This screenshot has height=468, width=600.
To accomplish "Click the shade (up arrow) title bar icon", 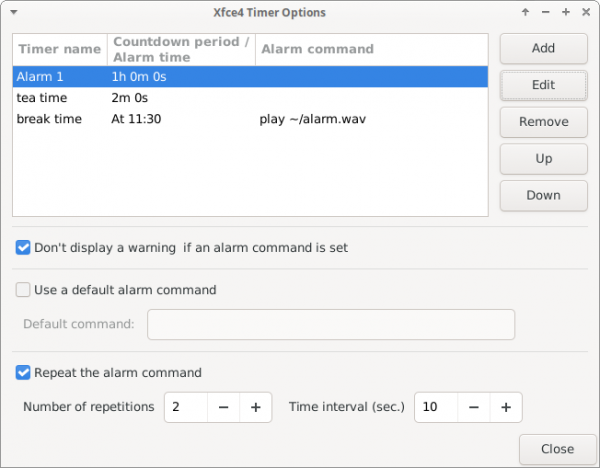I will [x=525, y=12].
